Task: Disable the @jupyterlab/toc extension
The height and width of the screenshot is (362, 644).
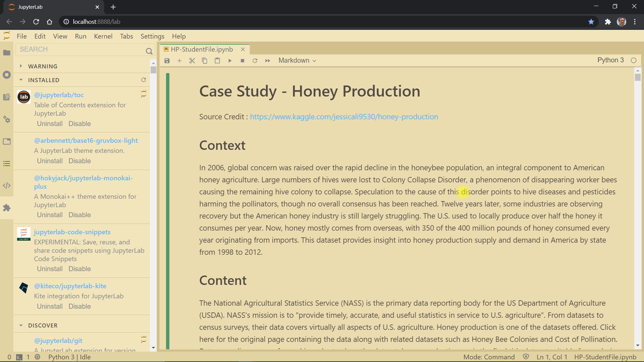Action: pos(79,124)
